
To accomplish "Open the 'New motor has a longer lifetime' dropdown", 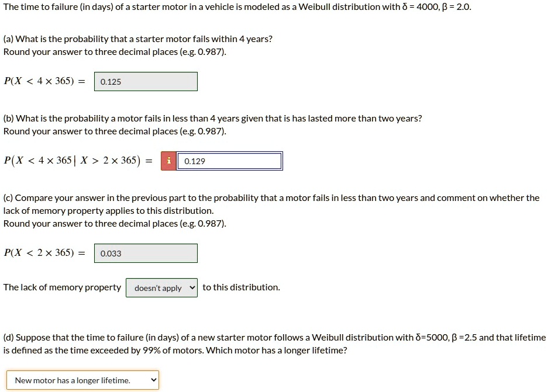I will tap(82, 380).
